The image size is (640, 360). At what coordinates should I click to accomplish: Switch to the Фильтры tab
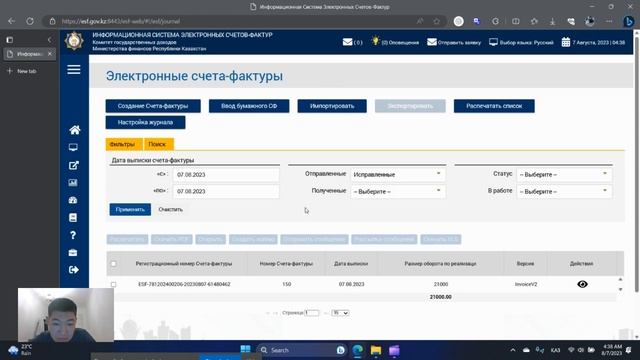point(124,144)
